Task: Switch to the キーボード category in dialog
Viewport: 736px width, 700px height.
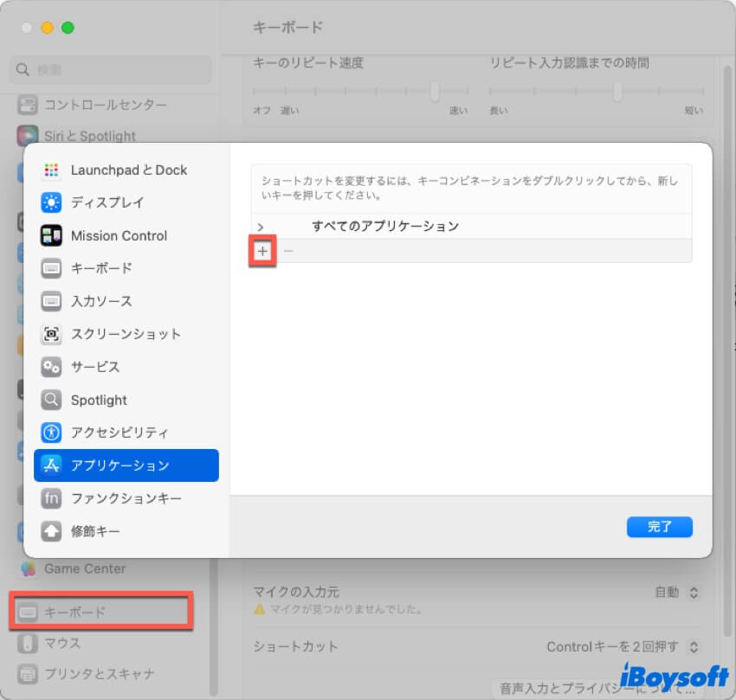Action: 100,268
